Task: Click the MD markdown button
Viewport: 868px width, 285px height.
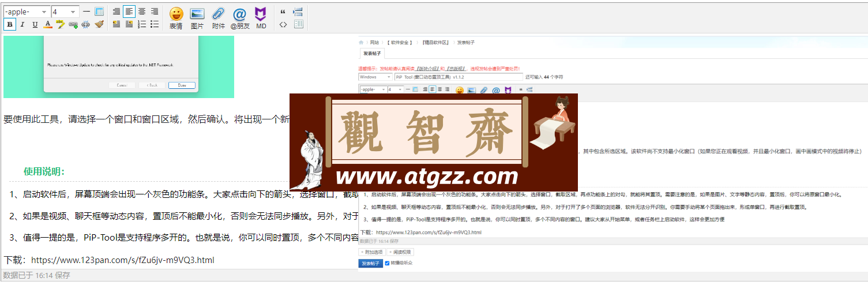Action: (261, 18)
